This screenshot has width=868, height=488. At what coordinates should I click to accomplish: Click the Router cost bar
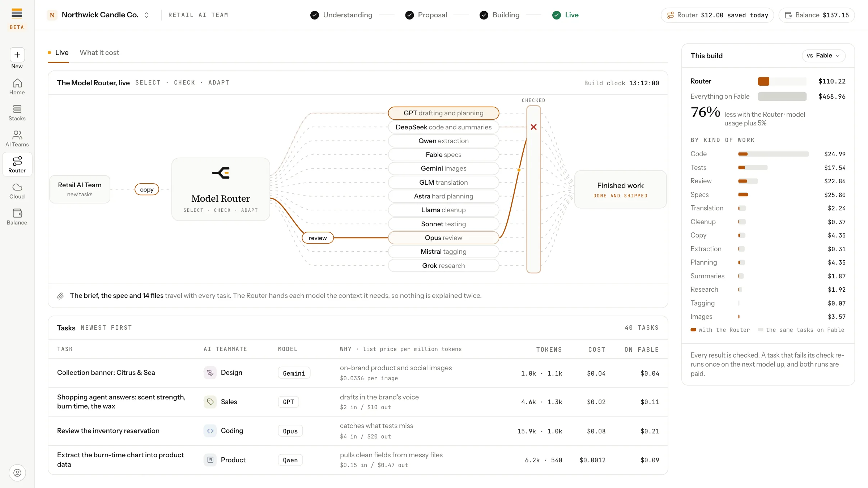782,81
